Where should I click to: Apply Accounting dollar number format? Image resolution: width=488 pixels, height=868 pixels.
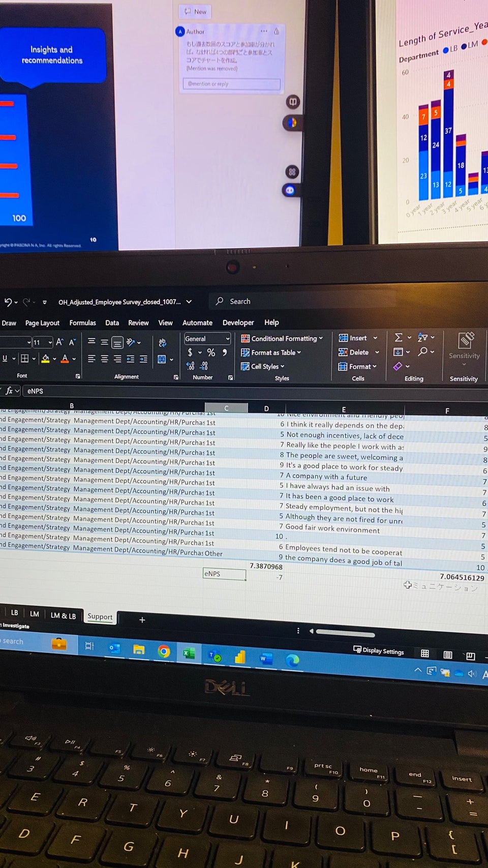coord(190,352)
